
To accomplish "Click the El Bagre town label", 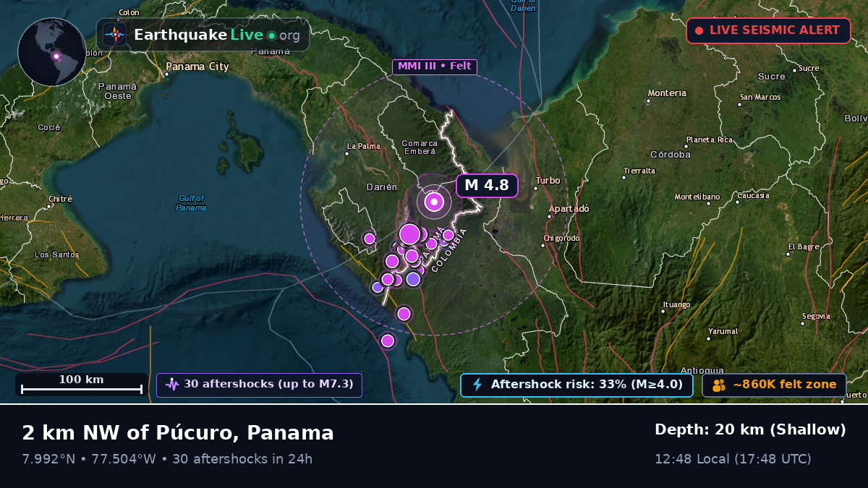I will coord(804,247).
